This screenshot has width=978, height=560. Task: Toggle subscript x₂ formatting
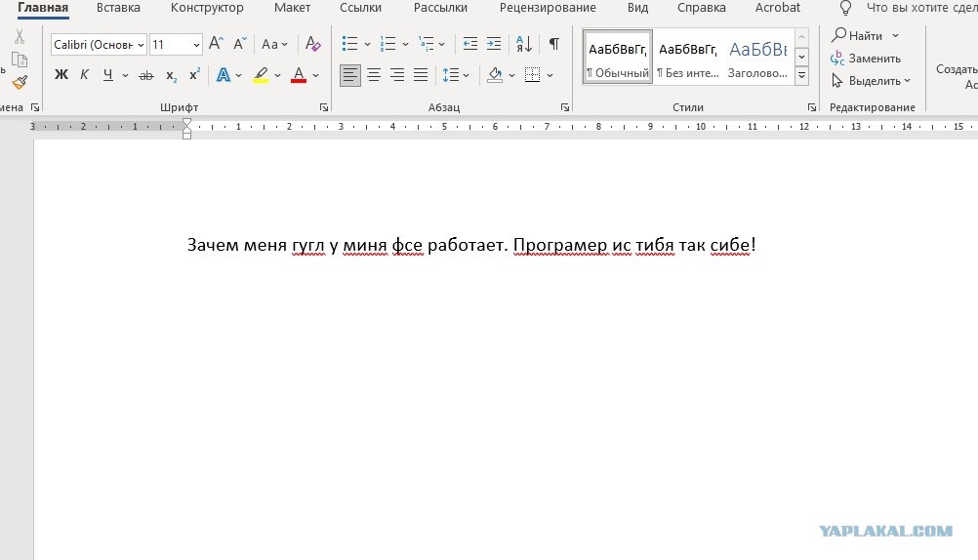[171, 75]
